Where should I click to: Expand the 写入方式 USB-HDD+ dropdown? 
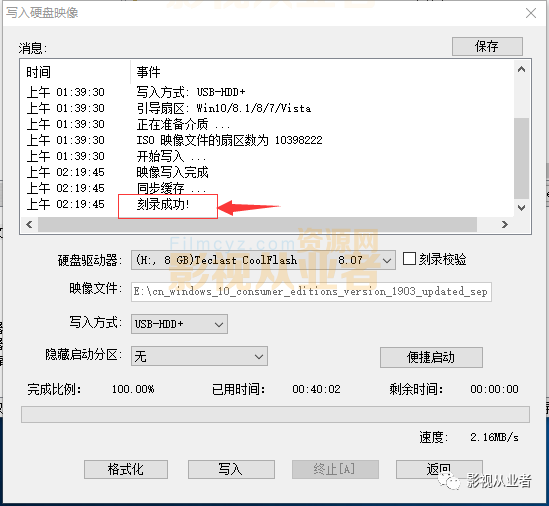[179, 324]
